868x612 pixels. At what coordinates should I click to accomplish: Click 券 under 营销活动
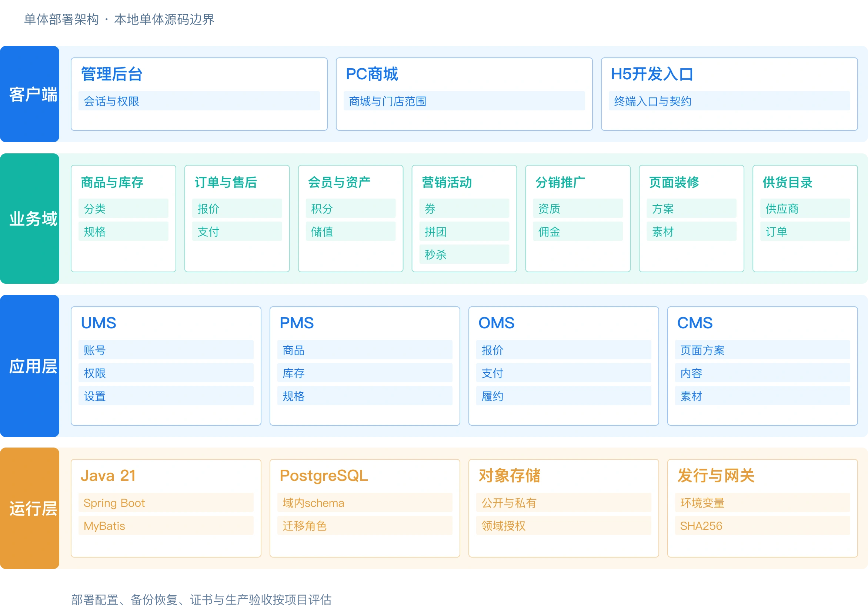pos(464,209)
